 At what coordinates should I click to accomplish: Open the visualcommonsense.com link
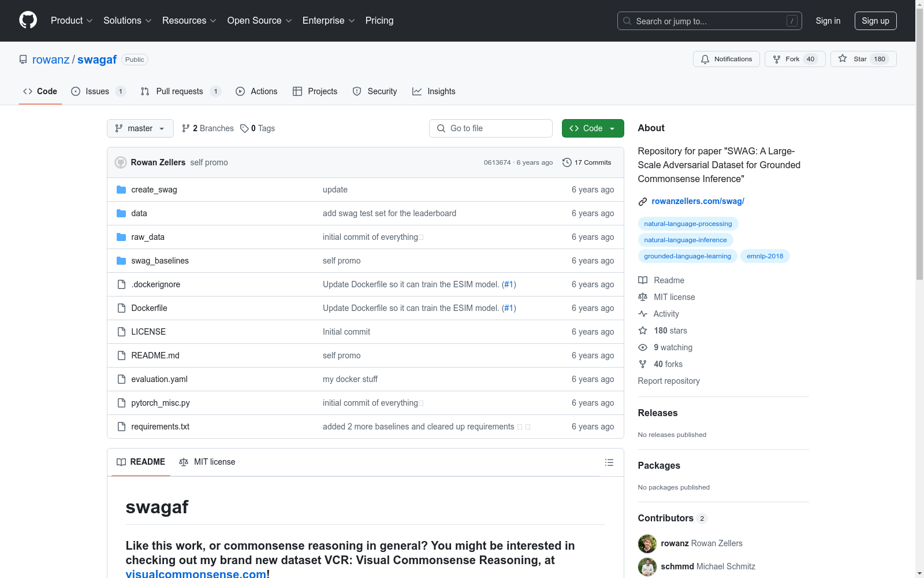pyautogui.click(x=196, y=573)
